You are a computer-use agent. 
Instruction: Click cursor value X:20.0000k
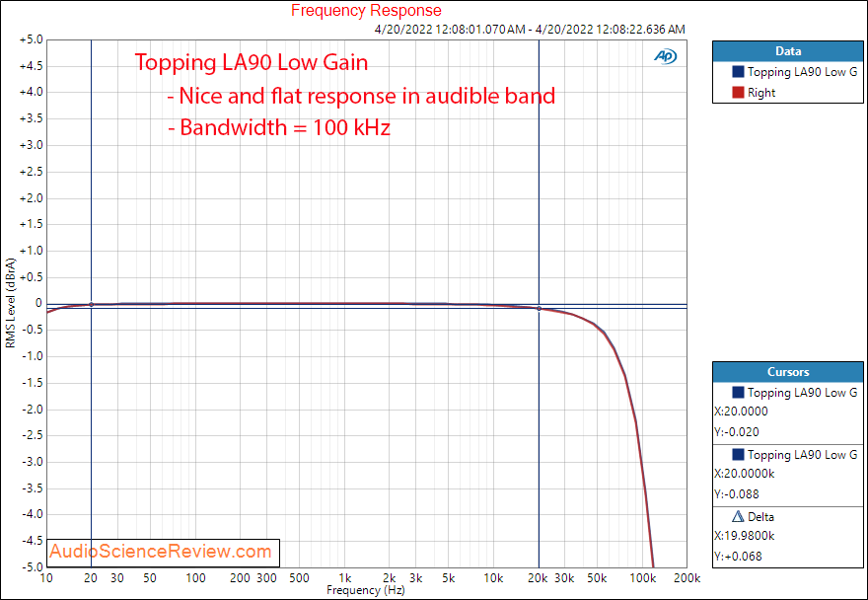pyautogui.click(x=745, y=474)
